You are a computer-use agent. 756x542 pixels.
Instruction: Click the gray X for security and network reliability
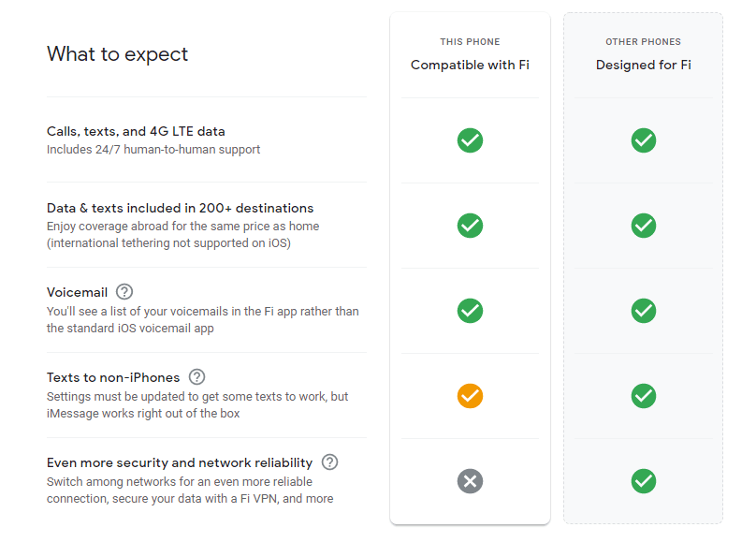[x=470, y=481]
